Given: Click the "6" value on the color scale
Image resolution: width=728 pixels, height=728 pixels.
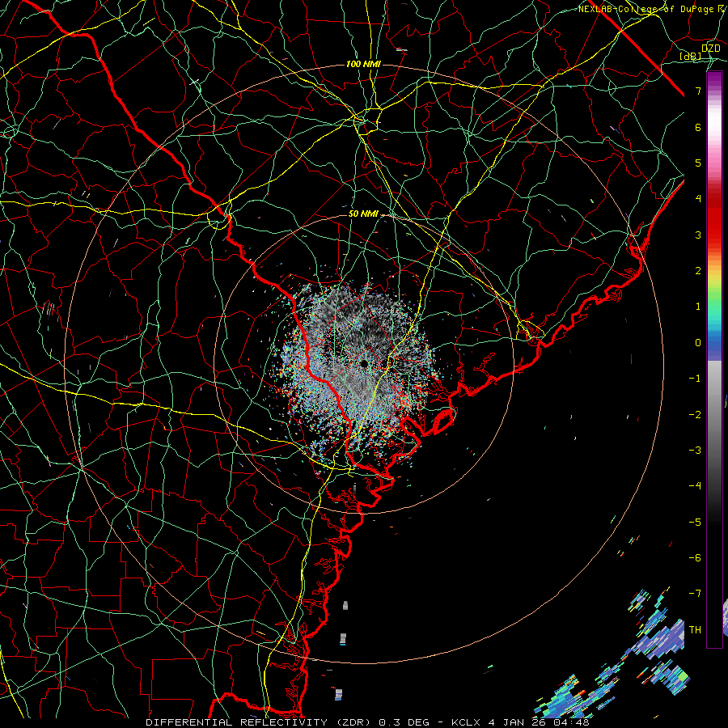Looking at the screenshot, I should pyautogui.click(x=698, y=127).
